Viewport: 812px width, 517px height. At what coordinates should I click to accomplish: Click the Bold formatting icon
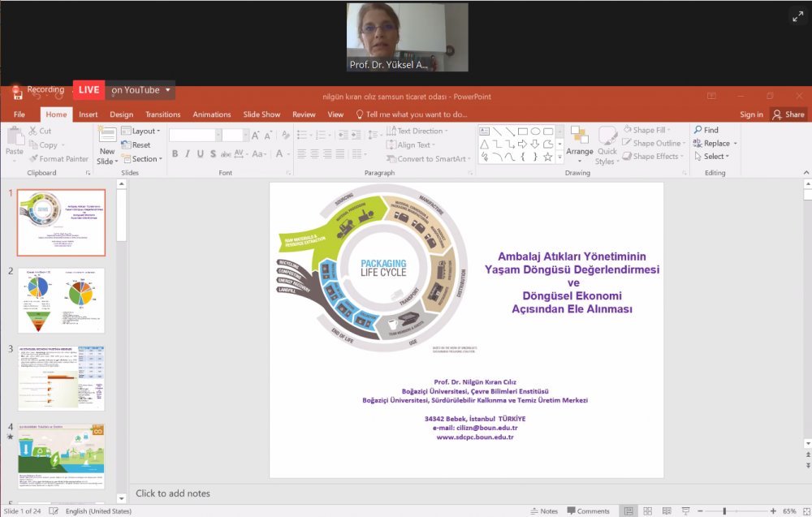coord(175,154)
